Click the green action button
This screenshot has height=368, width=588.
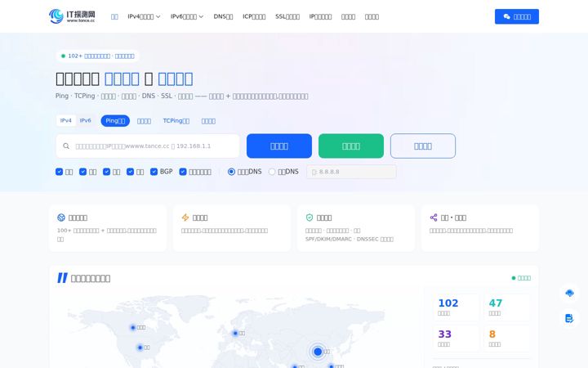click(x=351, y=146)
